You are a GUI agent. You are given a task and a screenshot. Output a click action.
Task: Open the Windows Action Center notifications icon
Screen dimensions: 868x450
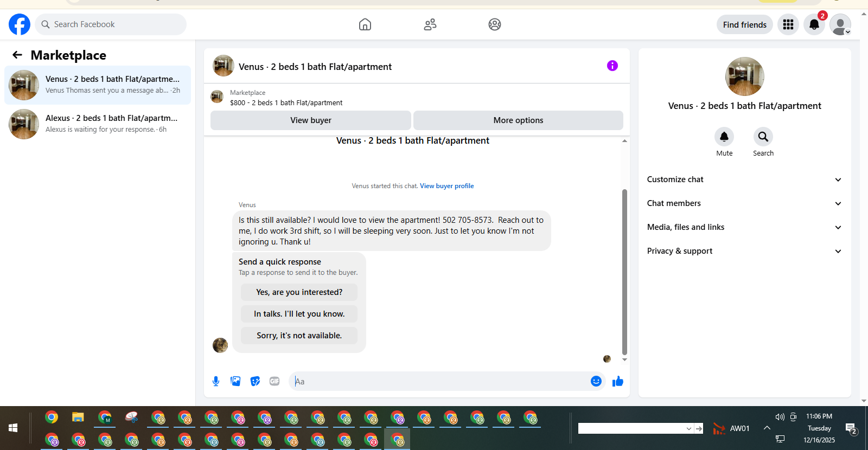click(851, 429)
